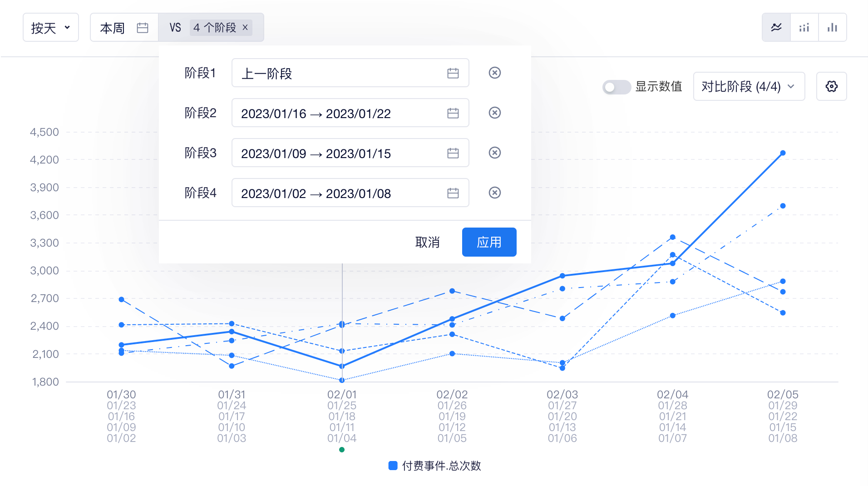Viewport: 868px width, 486px height.
Task: Click 1,800 y-axis label
Action: tap(45, 382)
